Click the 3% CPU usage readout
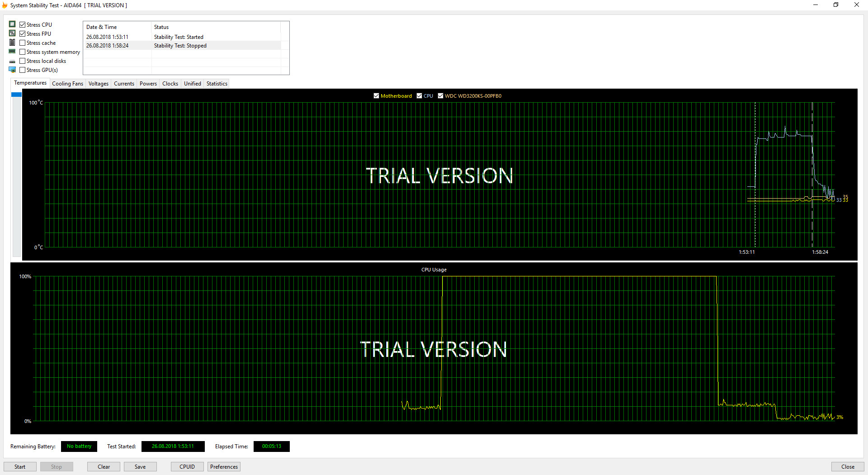 (x=840, y=417)
